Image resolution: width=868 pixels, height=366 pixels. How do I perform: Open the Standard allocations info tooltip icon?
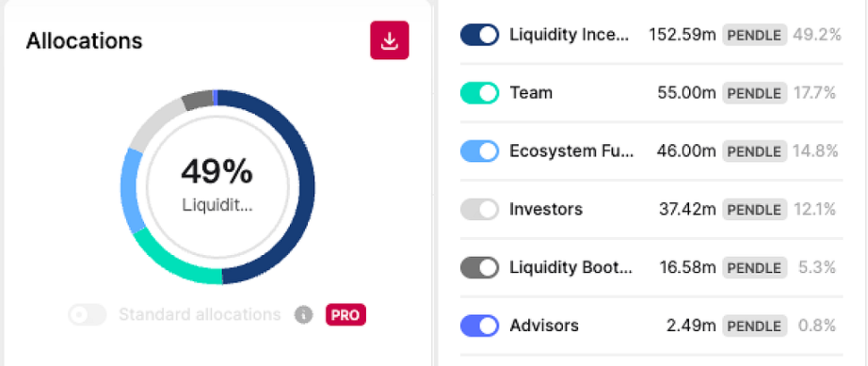(303, 315)
